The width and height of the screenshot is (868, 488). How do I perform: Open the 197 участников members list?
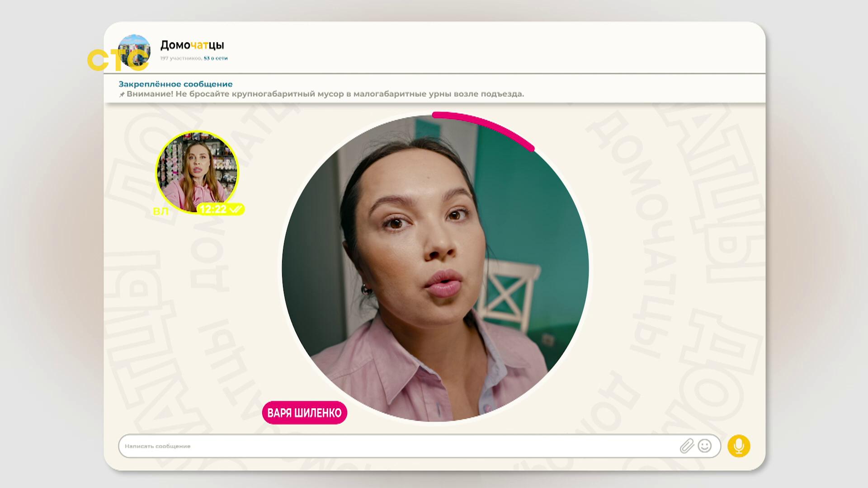click(x=180, y=58)
